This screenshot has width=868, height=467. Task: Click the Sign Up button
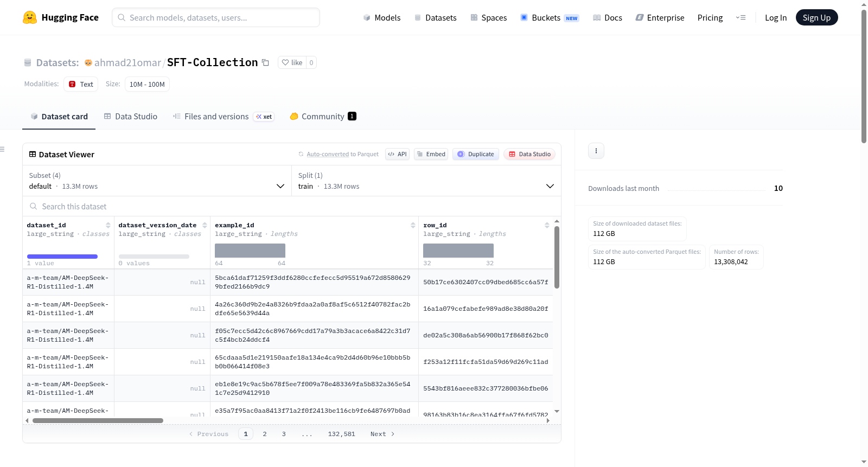click(x=816, y=17)
